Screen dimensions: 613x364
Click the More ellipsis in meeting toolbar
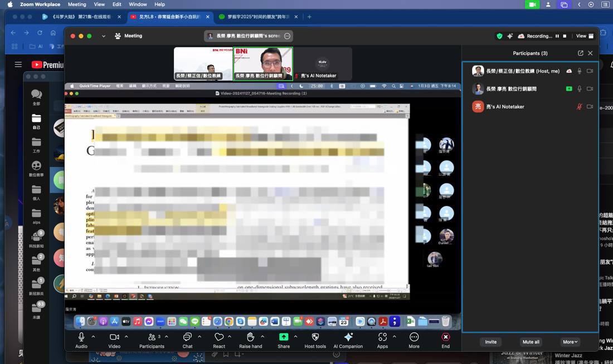coord(414,337)
